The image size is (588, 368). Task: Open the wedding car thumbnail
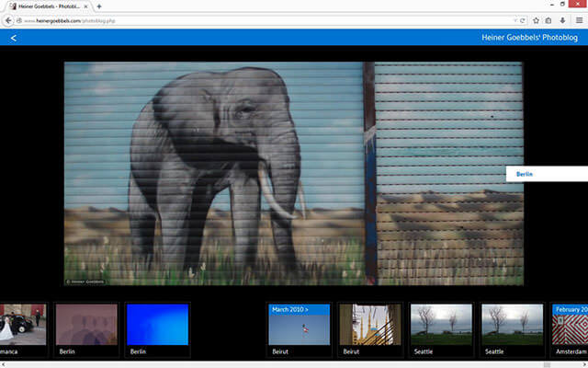(x=22, y=325)
